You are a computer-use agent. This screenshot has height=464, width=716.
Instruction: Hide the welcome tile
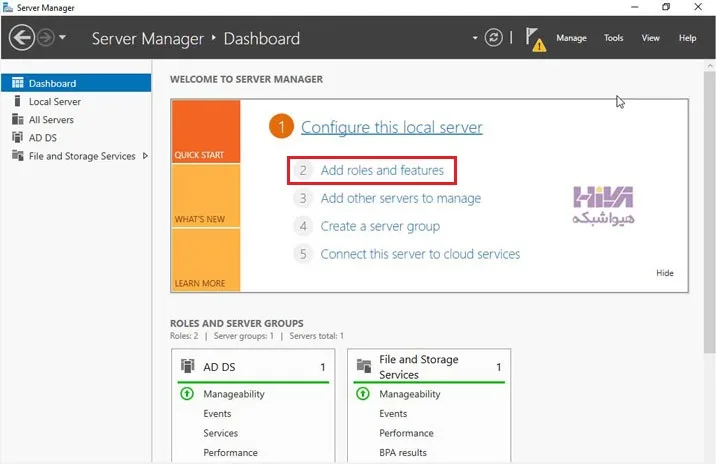[664, 273]
